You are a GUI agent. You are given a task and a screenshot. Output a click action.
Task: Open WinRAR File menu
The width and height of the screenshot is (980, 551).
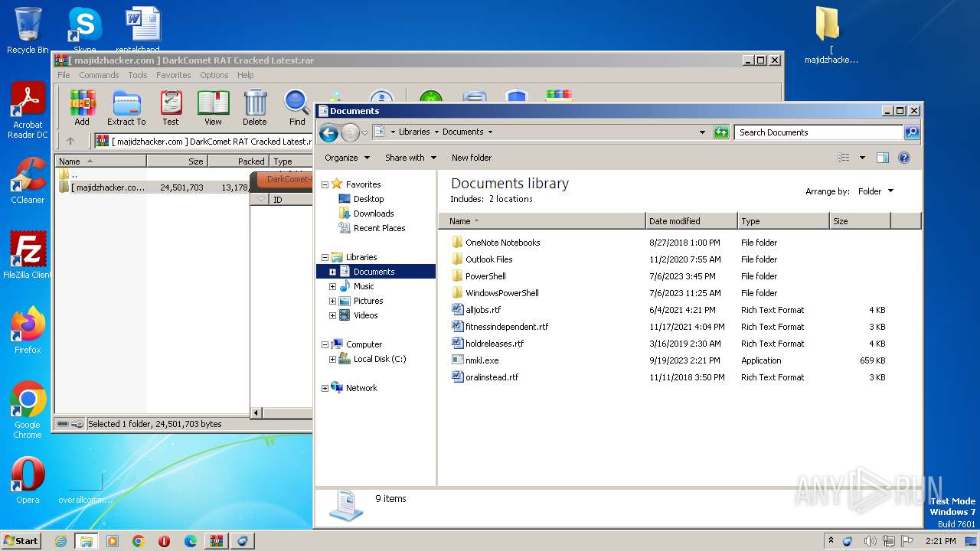[64, 75]
